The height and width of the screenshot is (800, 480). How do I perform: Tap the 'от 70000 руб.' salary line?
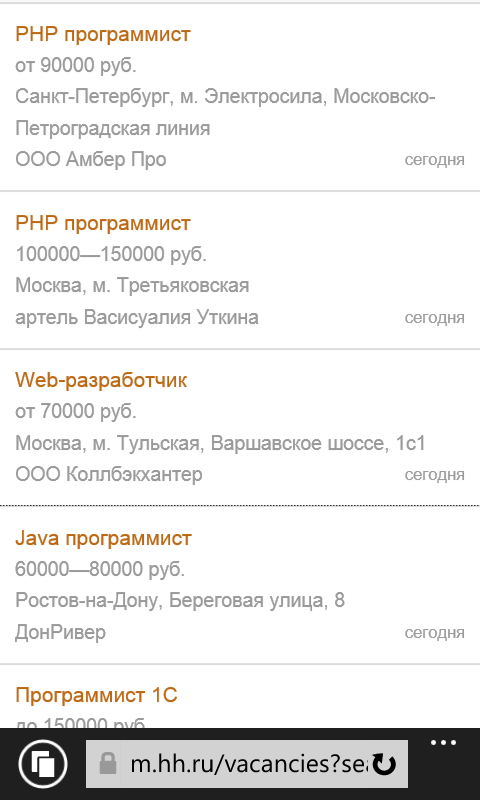[76, 411]
